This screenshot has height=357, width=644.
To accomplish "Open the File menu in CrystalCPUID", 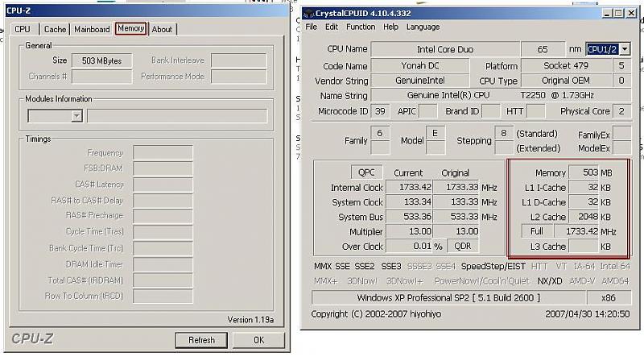I will pyautogui.click(x=312, y=27).
